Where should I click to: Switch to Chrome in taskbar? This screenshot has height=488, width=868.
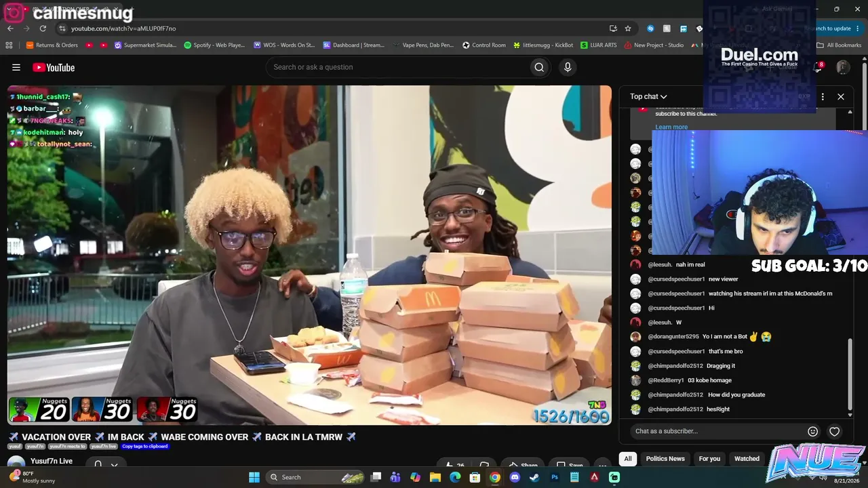click(x=495, y=477)
